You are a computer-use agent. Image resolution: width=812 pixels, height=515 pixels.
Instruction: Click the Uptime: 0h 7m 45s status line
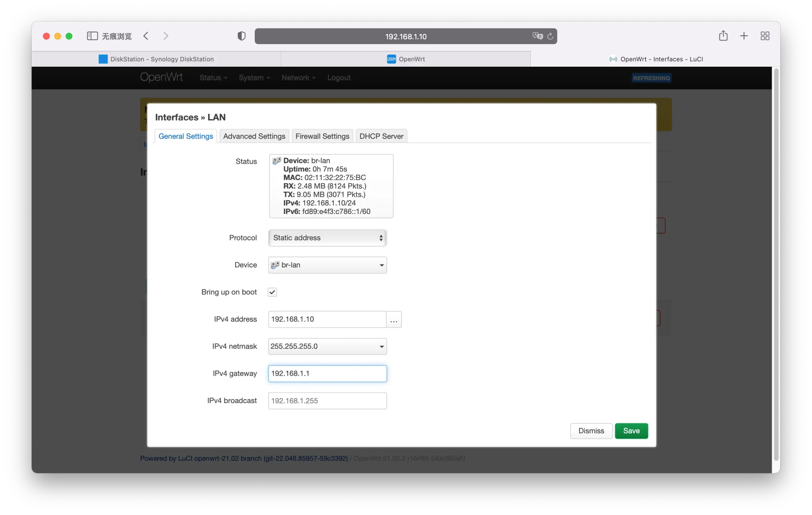[315, 169]
